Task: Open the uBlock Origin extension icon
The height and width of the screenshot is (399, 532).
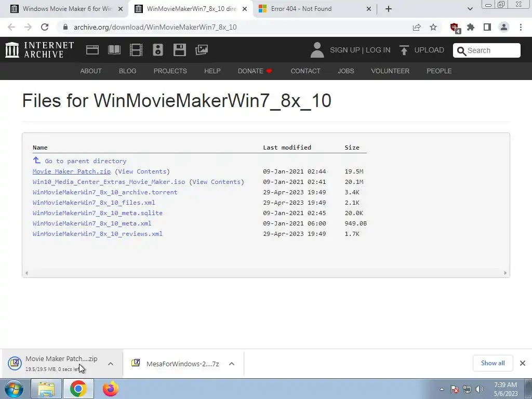Action: [x=455, y=28]
